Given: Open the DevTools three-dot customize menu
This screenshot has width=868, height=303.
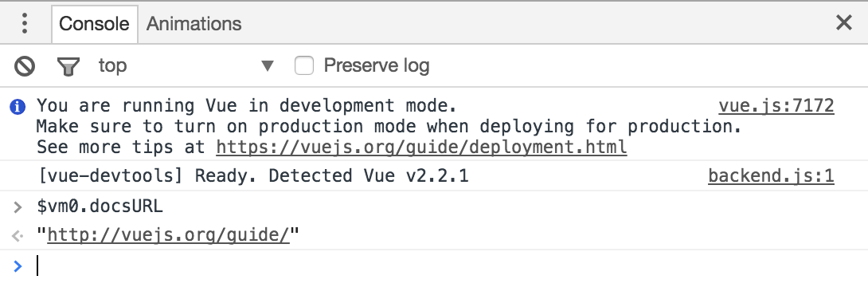Looking at the screenshot, I should tap(25, 23).
